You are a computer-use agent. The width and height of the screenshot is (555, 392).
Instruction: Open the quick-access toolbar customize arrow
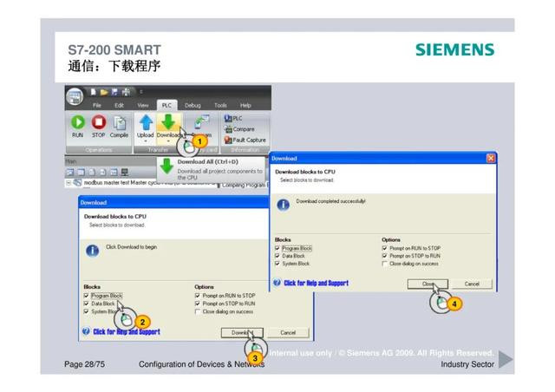point(140,92)
